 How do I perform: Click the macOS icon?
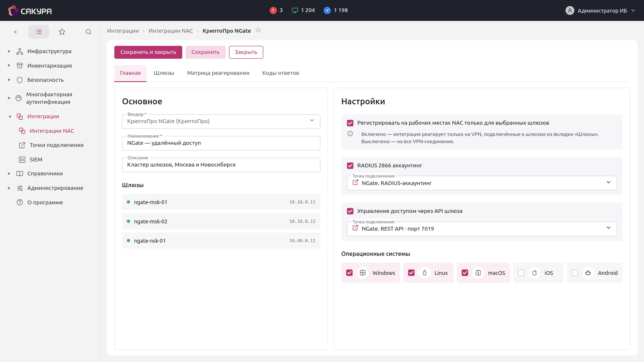(478, 273)
